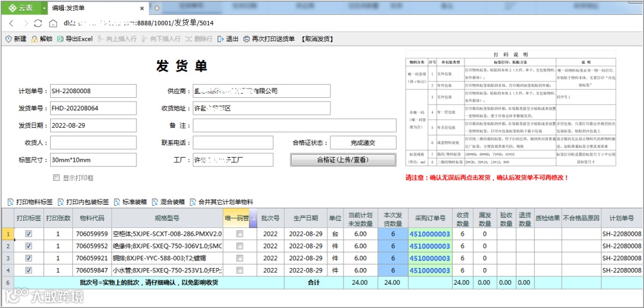
Task: Open the dropdown arrow next to 云表
Action: [x=44, y=8]
